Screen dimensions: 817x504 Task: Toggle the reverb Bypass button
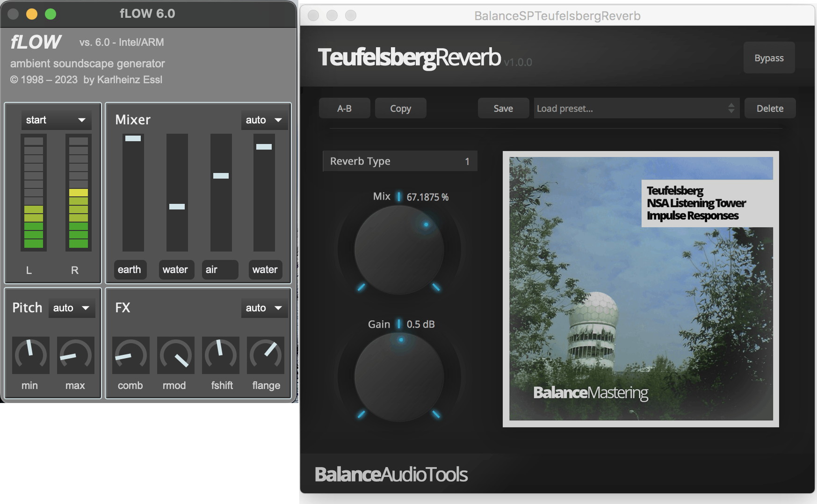769,58
